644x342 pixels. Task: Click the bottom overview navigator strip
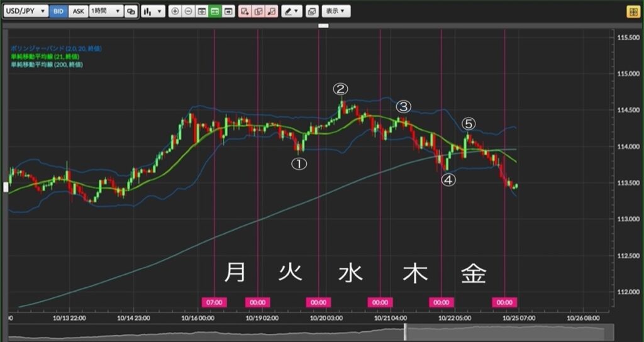(311, 332)
